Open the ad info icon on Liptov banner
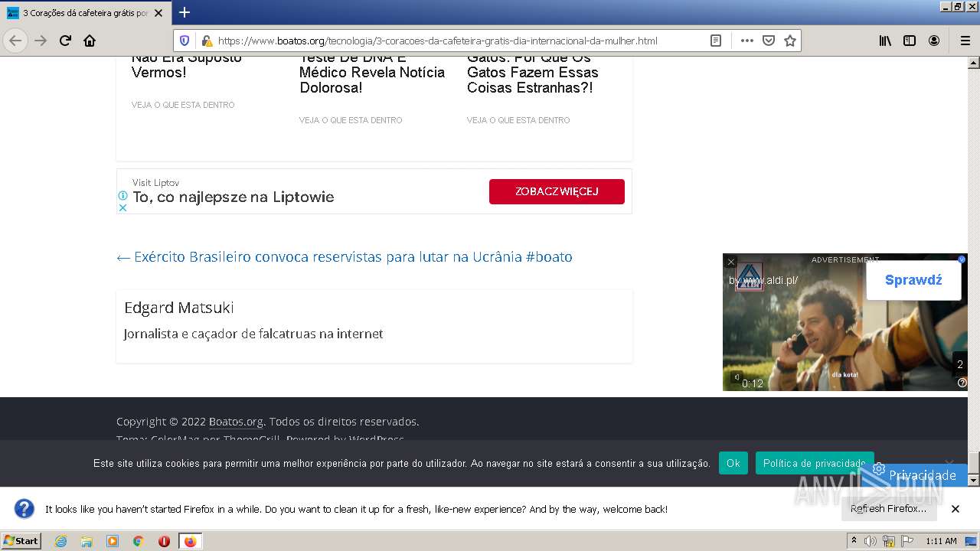Image resolution: width=980 pixels, height=551 pixels. click(x=122, y=196)
